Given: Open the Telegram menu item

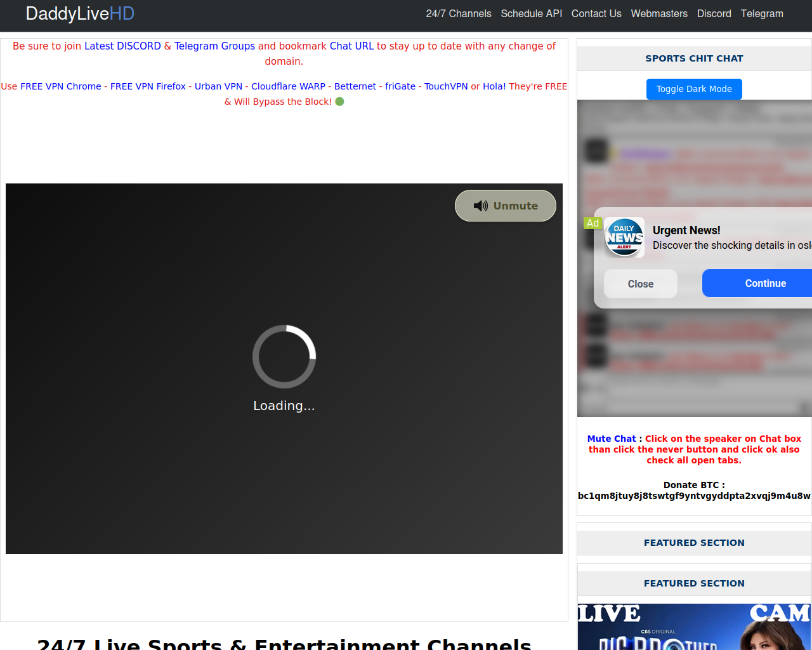Looking at the screenshot, I should pyautogui.click(x=762, y=13).
